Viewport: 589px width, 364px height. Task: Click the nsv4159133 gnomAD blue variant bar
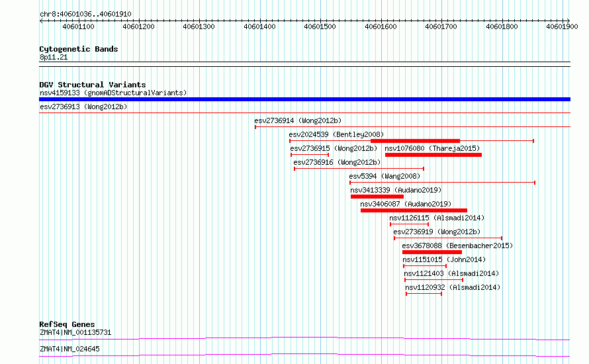(x=304, y=99)
